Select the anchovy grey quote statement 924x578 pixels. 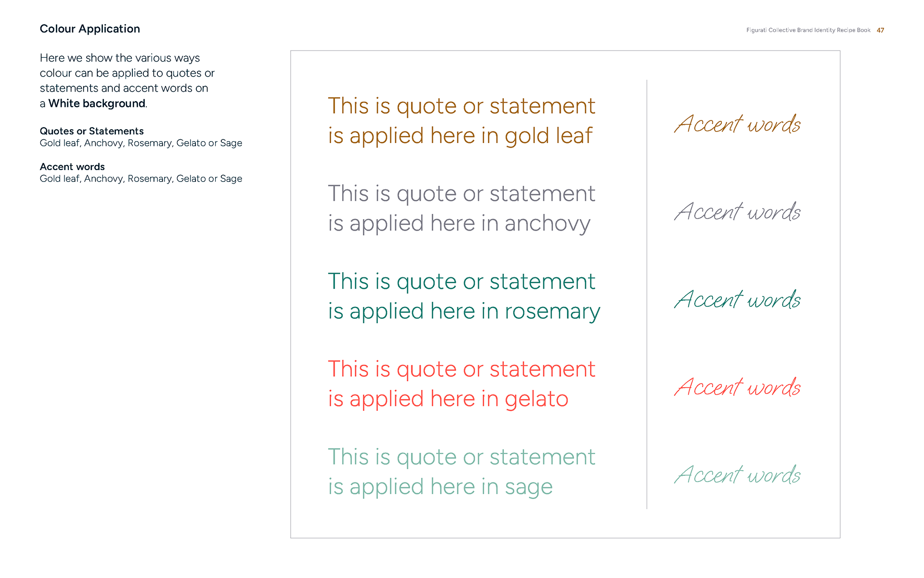tap(461, 209)
